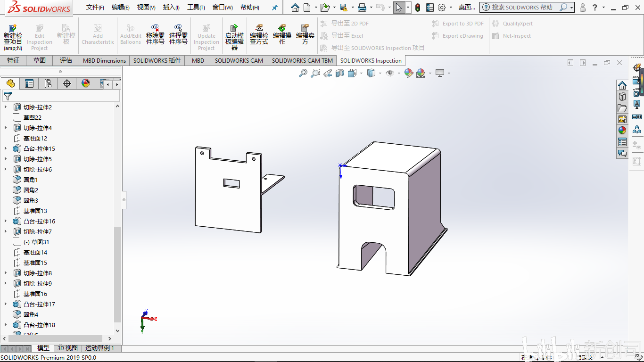Switch to the MBD Dimensions tab
The image size is (644, 362).
point(105,60)
